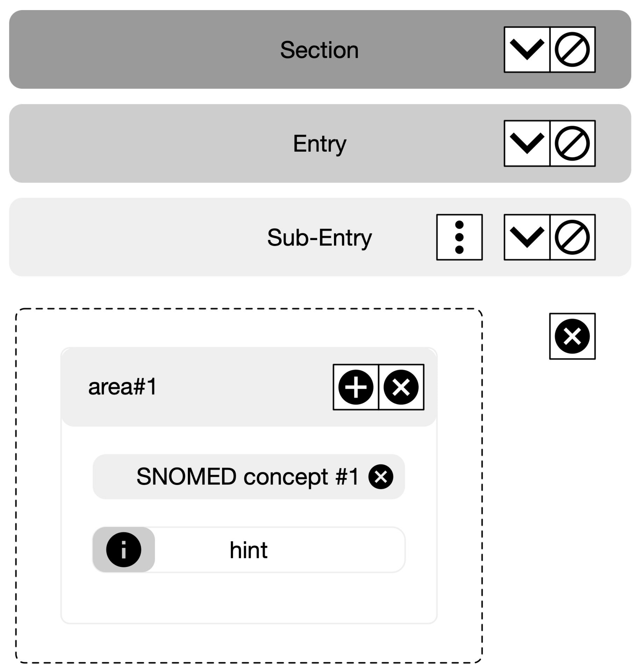Expand the Sub-Entry row chevron
This screenshot has width=640, height=672.
(527, 237)
